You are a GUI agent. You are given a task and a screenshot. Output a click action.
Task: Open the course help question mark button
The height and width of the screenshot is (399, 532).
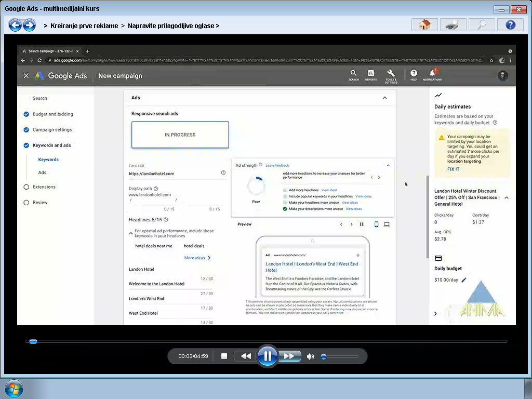pyautogui.click(x=510, y=25)
